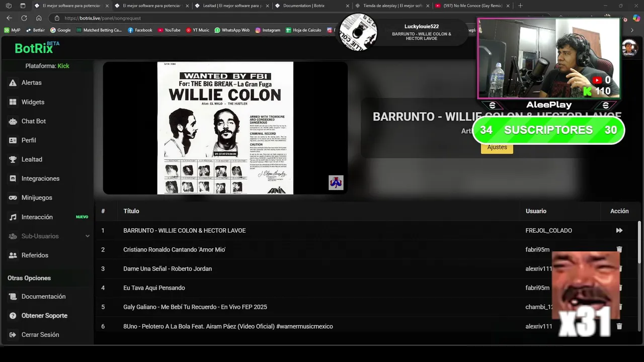Click the Willie Colon video thumbnail
The image size is (644, 362).
[x=225, y=128]
